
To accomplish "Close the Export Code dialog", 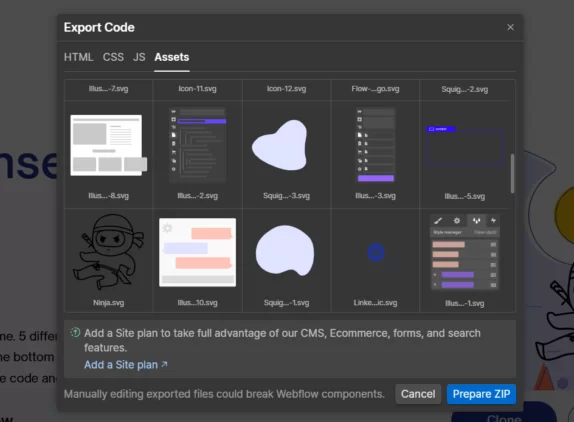I will (510, 27).
